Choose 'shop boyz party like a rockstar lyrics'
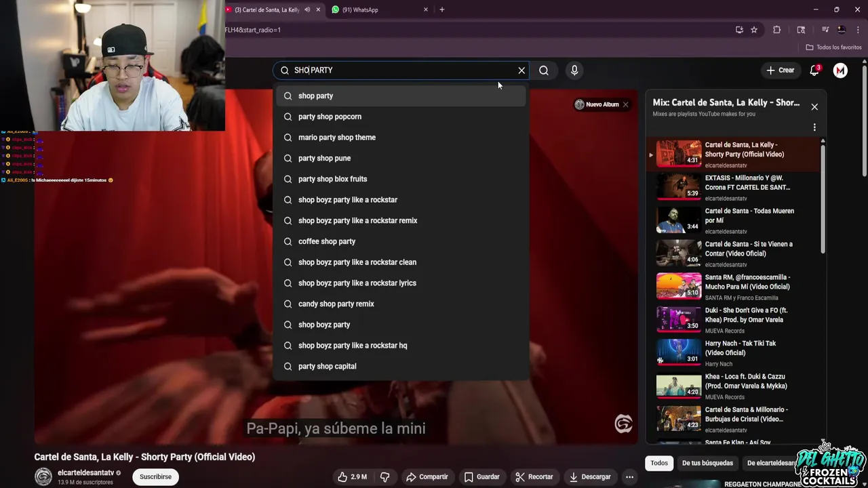Viewport: 868px width, 488px height. [x=401, y=283]
